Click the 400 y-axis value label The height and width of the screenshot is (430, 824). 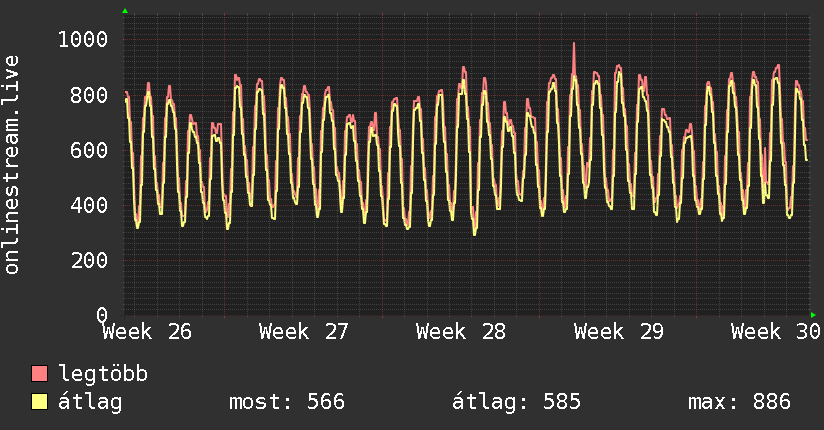point(89,205)
